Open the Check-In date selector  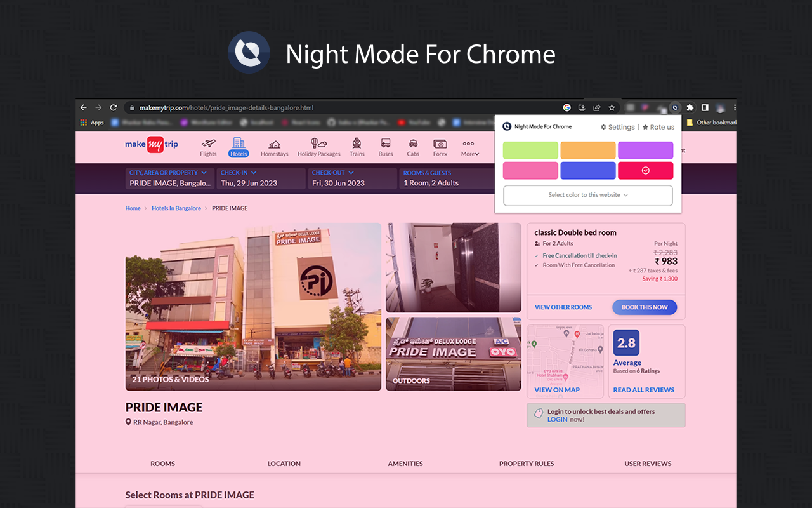(x=261, y=178)
